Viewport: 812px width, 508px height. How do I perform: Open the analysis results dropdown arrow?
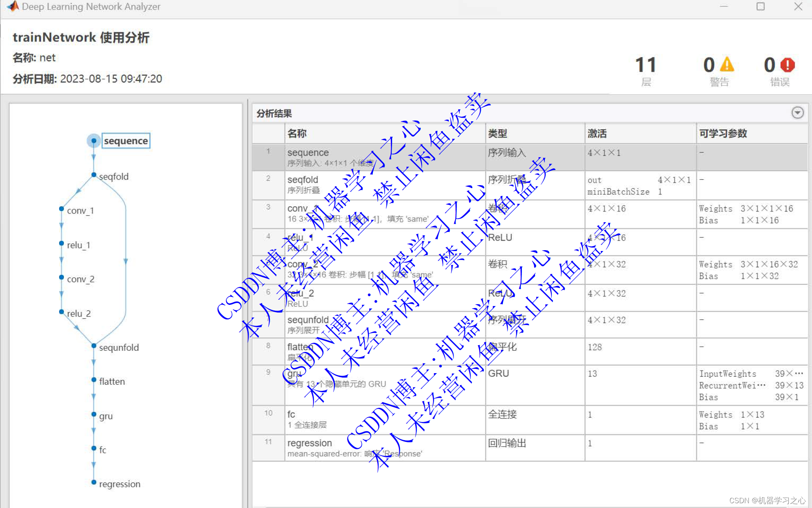[x=797, y=113]
